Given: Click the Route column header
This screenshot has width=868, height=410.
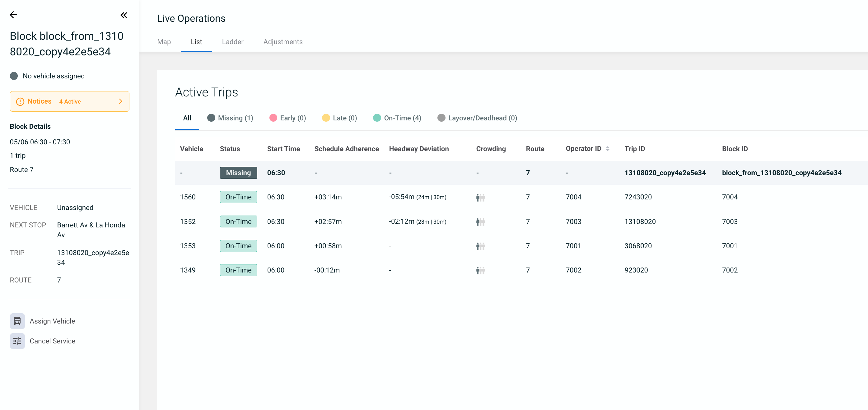Looking at the screenshot, I should point(535,149).
